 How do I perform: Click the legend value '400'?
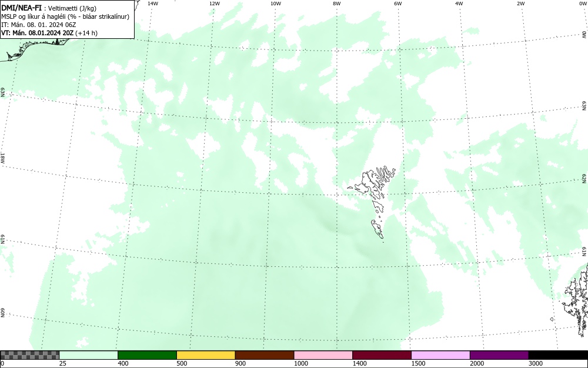click(x=123, y=363)
